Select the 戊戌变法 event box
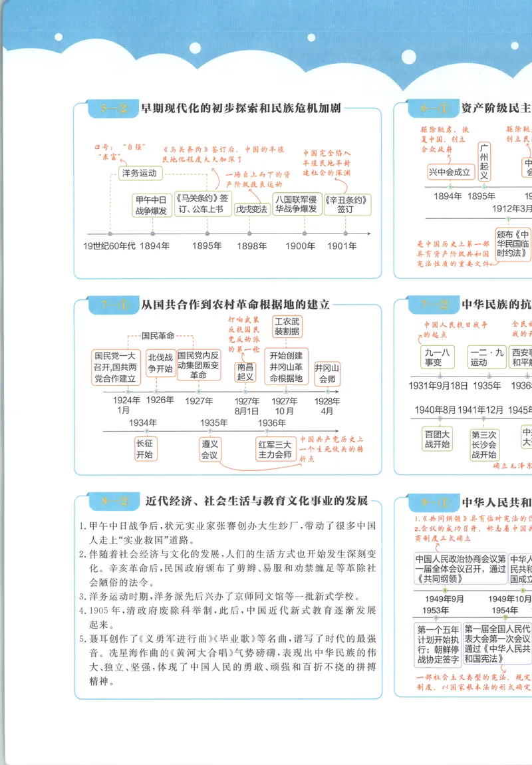This screenshot has width=532, height=765. tap(252, 210)
